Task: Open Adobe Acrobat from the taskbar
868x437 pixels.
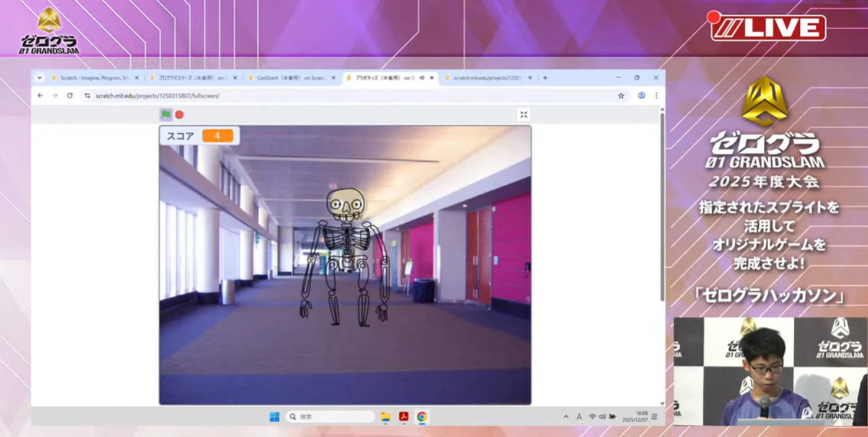Action: [404, 417]
